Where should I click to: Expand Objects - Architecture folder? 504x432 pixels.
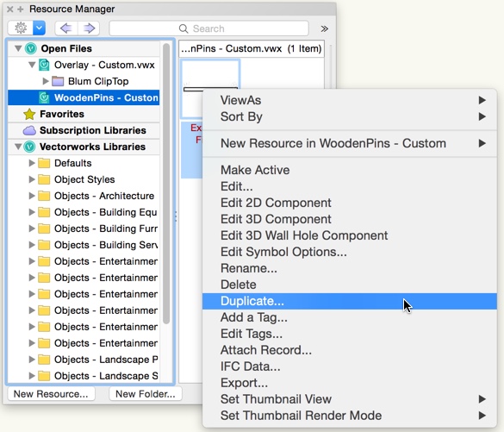32,196
